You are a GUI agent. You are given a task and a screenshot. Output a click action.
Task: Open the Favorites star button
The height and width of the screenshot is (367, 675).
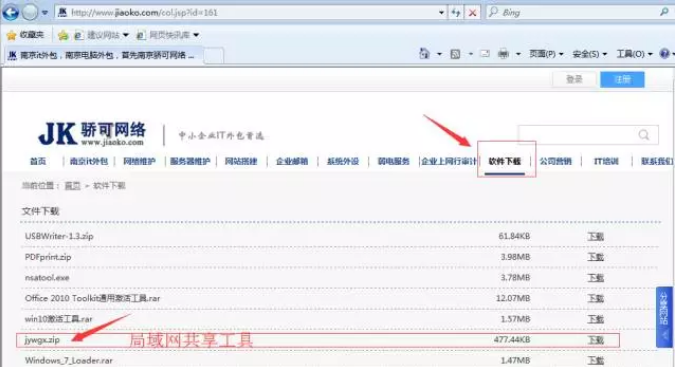coord(25,35)
